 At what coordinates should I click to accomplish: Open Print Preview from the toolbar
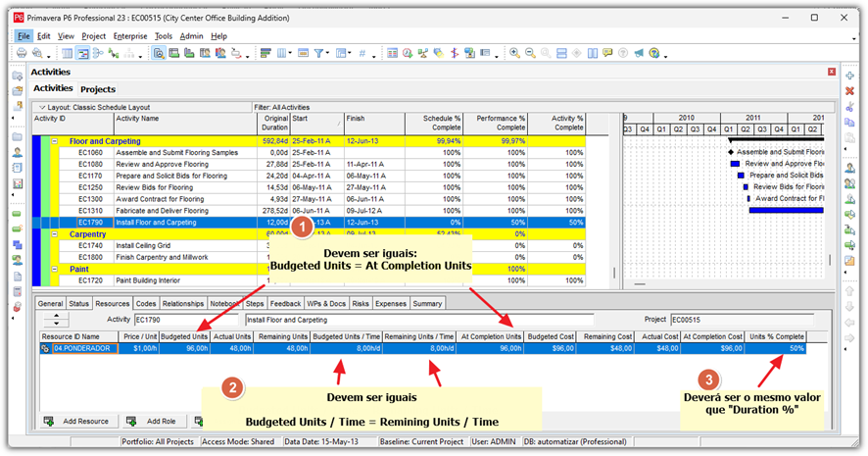point(37,53)
